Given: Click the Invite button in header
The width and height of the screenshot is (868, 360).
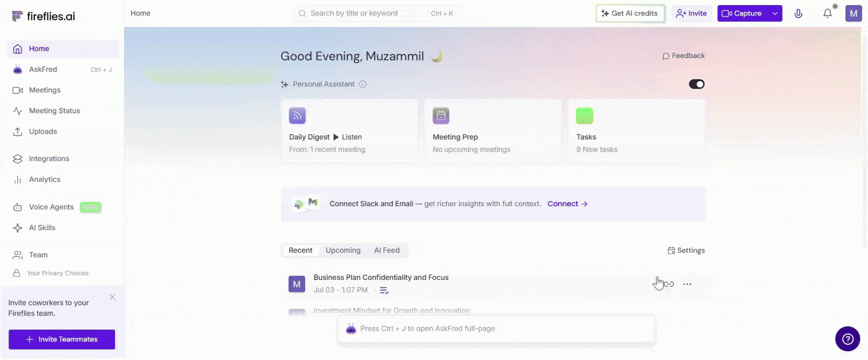Looking at the screenshot, I should (x=692, y=14).
